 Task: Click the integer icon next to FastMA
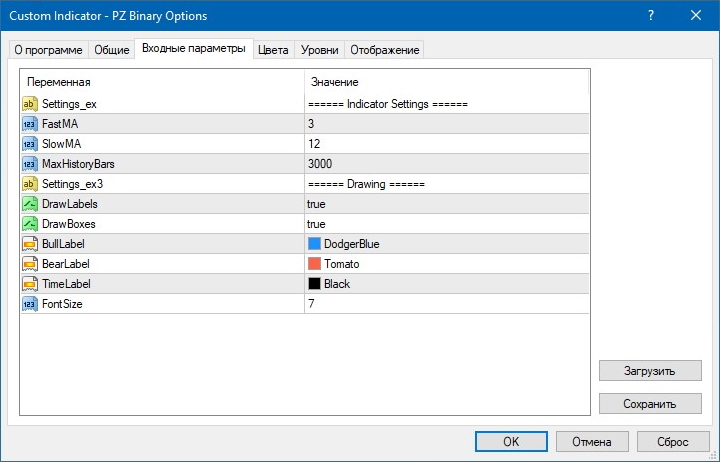[x=29, y=124]
